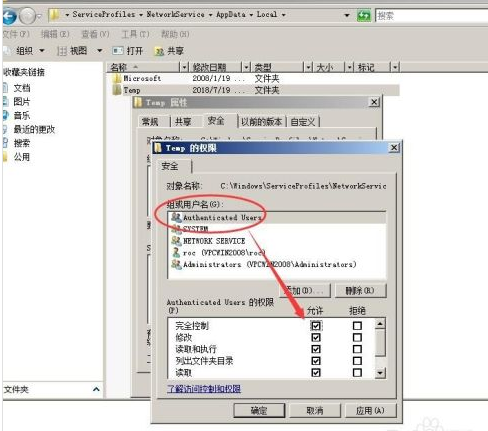
Task: Open the Microsoft folder icon
Action: (x=117, y=78)
